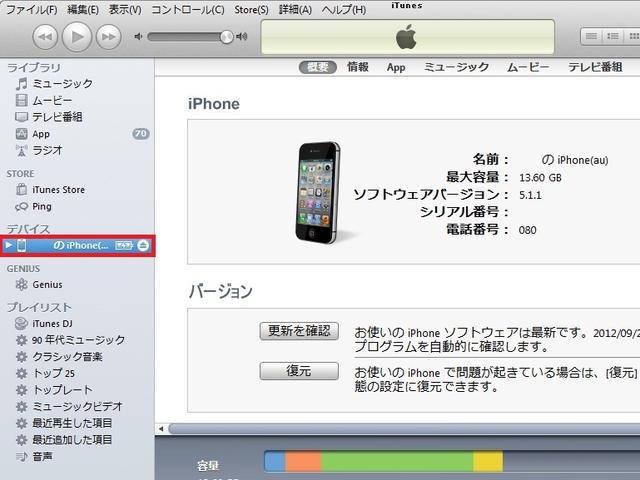Viewport: 640px width, 480px height.
Task: Skip forward with the Next track button
Action: point(109,37)
